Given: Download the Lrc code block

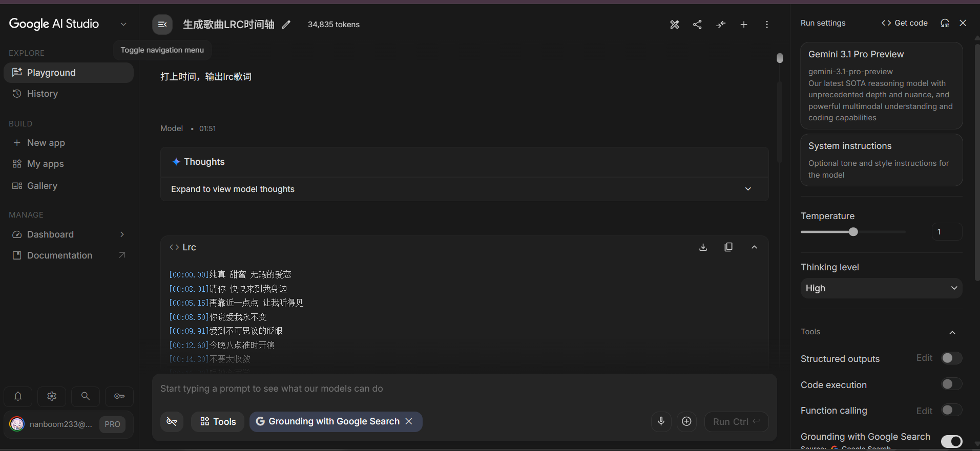Looking at the screenshot, I should tap(703, 247).
